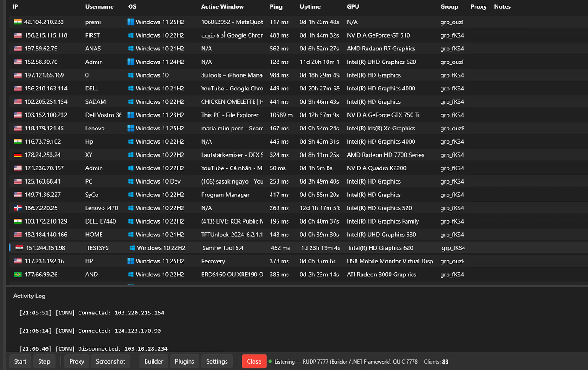
Task: Click the Start button
Action: (20, 361)
